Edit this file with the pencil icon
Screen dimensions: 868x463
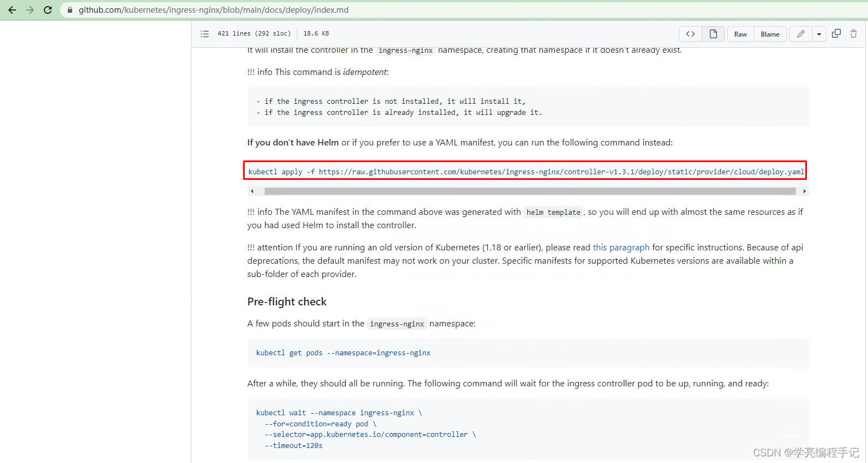pos(800,34)
